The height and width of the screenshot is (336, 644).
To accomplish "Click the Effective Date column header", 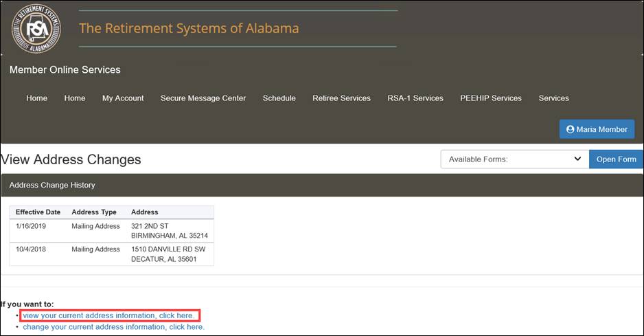I will pos(38,212).
